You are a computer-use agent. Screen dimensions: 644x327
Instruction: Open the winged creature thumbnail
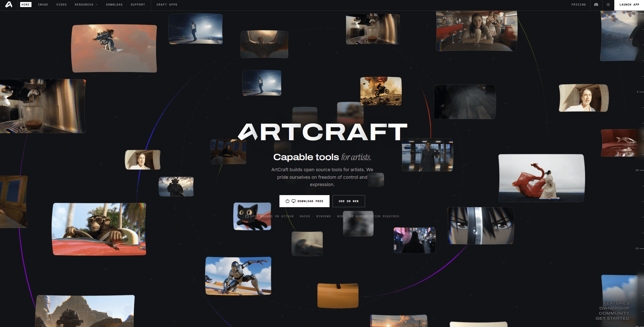(264, 44)
